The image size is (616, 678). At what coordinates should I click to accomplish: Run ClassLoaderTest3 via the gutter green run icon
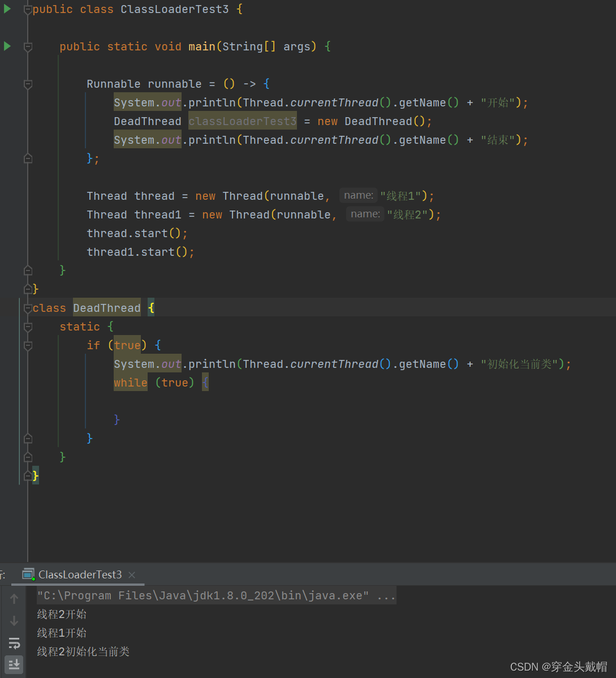pyautogui.click(x=6, y=8)
